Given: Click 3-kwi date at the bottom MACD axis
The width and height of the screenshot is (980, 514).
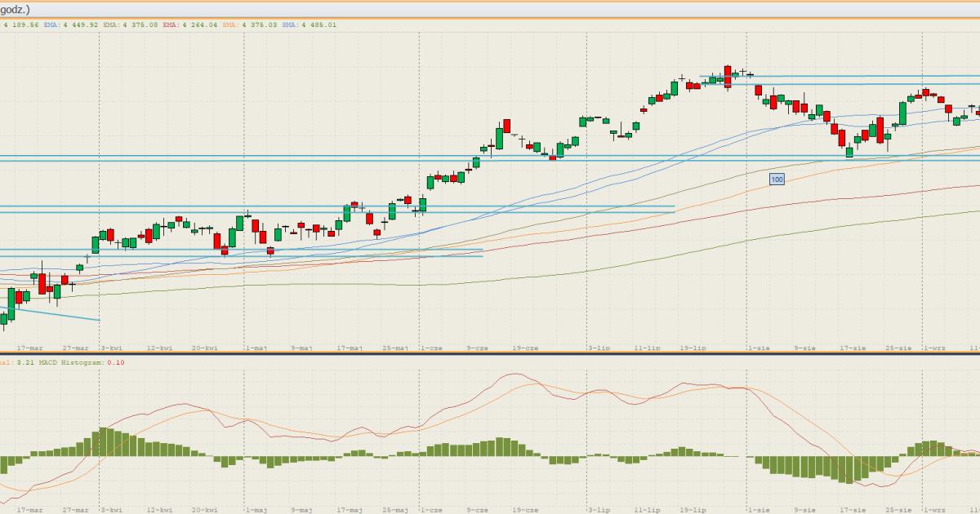Looking at the screenshot, I should 112,509.
